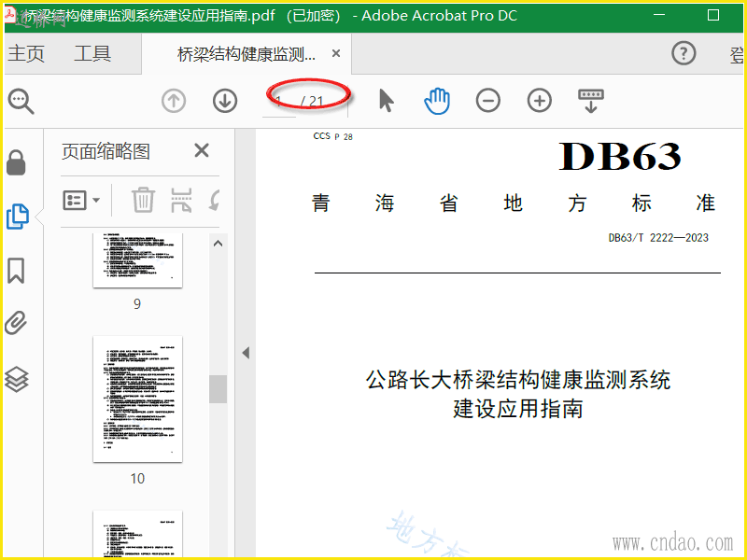Screen dimensions: 747x560
Task: Click the 页面缩略图 panel heading
Action: [x=106, y=152]
